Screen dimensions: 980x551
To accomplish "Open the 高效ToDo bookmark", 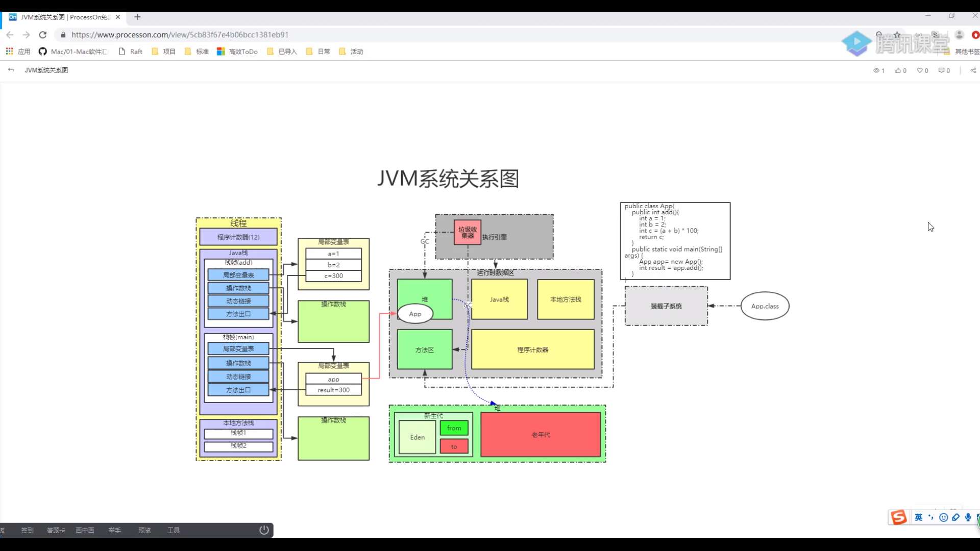I will tap(237, 52).
